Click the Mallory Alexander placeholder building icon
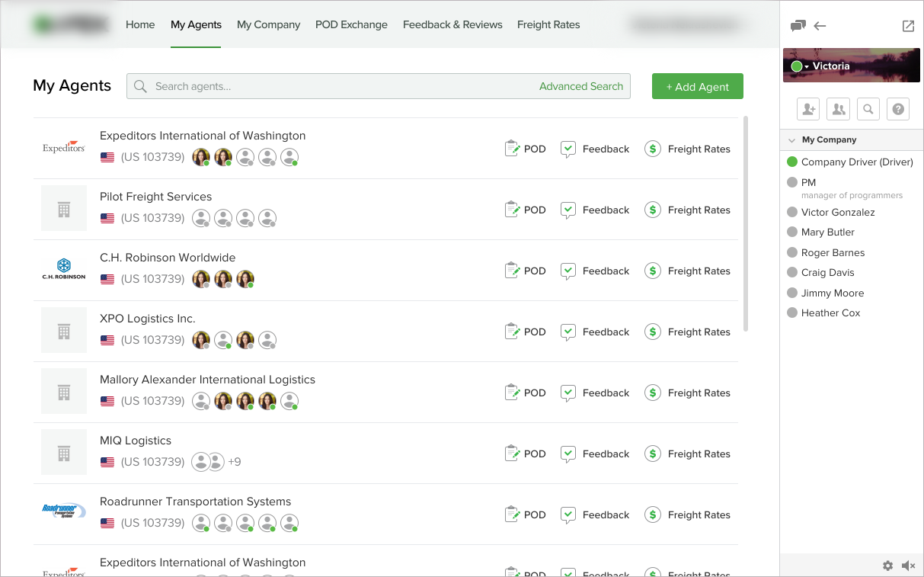924x577 pixels. pos(64,392)
